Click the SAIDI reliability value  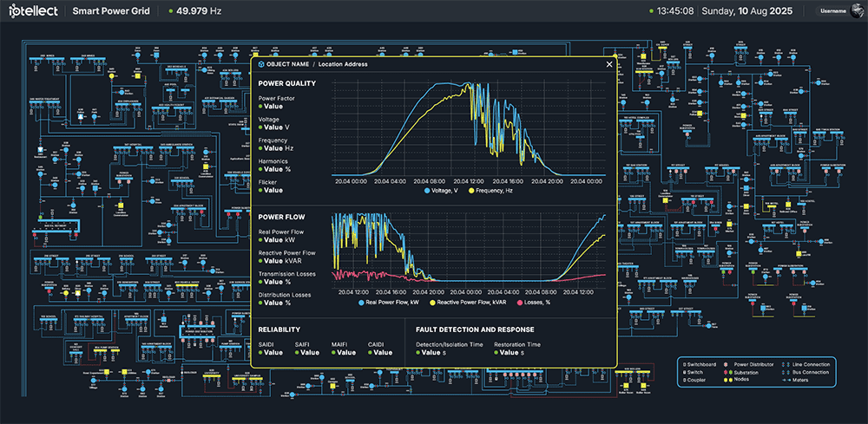(273, 353)
